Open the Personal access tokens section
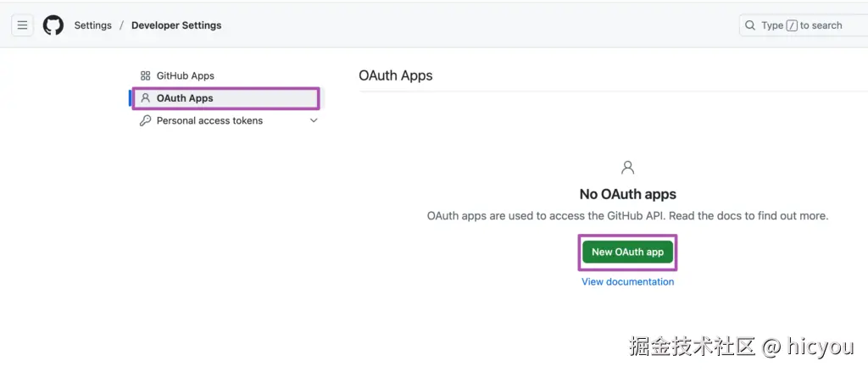 point(209,121)
